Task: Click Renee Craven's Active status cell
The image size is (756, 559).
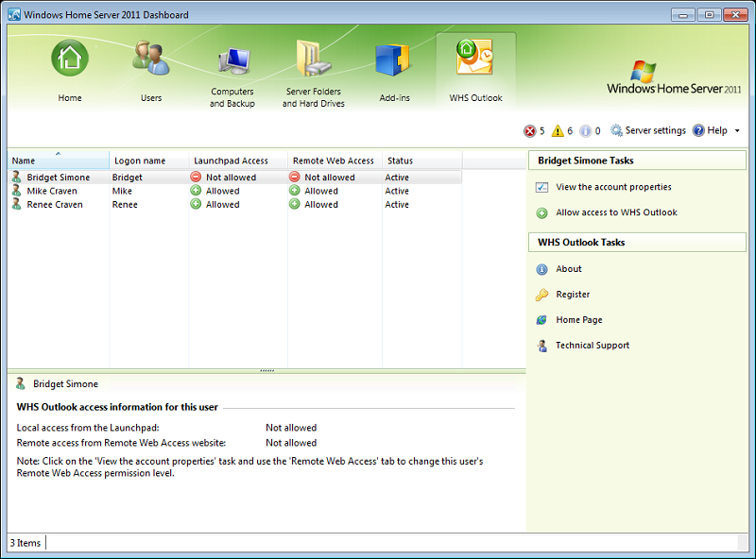Action: [397, 204]
